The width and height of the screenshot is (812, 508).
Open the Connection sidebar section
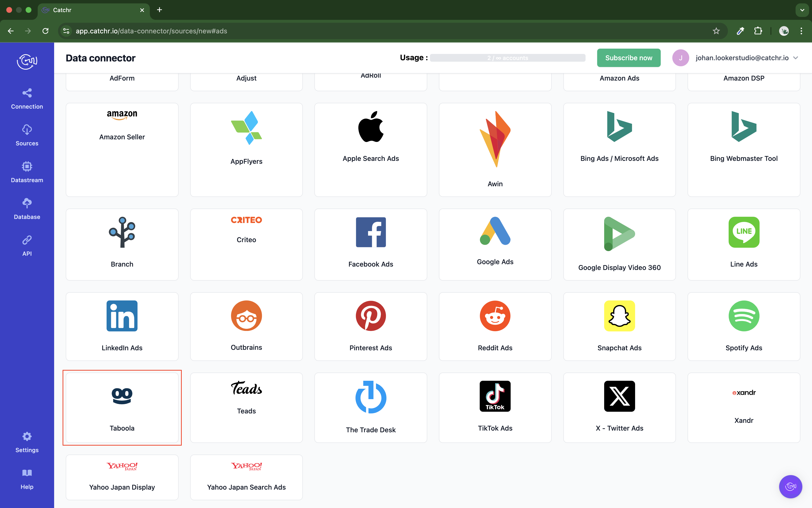click(27, 99)
